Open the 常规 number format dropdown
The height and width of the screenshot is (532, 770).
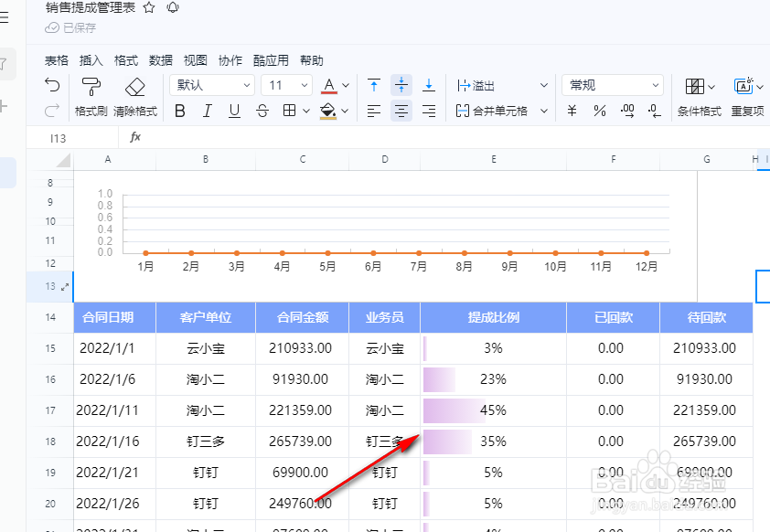pos(613,85)
